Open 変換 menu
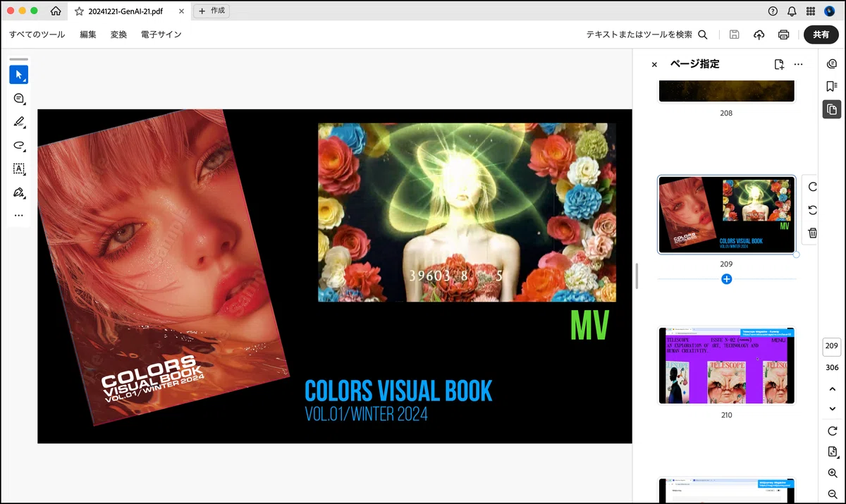Screen dimensions: 846x504 pyautogui.click(x=118, y=35)
